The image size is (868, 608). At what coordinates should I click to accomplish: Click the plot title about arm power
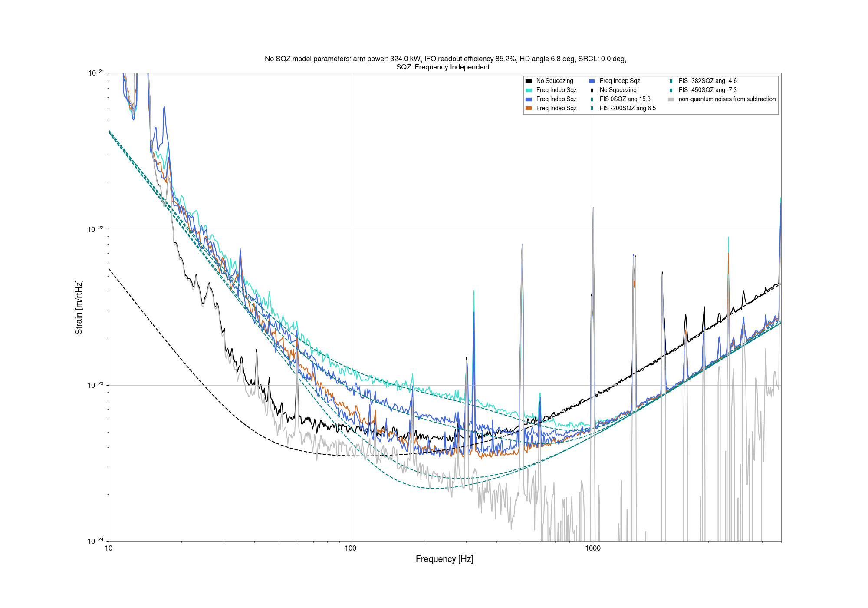click(x=445, y=59)
